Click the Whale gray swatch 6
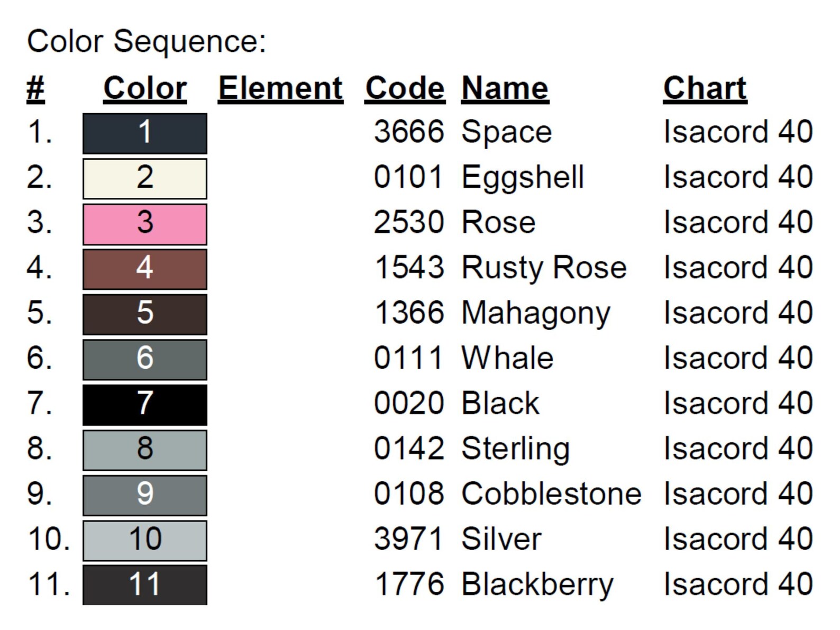Image resolution: width=840 pixels, height=630 pixels. click(144, 360)
